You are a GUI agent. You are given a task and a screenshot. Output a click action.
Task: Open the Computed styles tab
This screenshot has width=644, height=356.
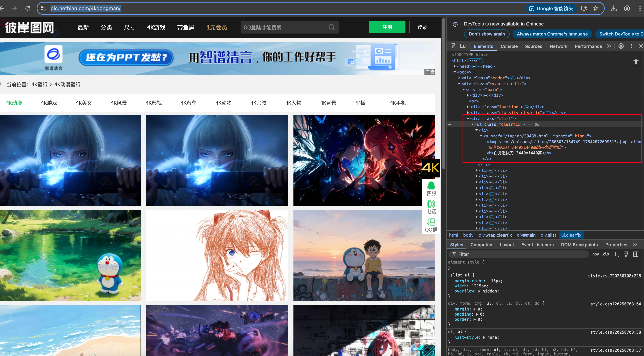pyautogui.click(x=481, y=245)
